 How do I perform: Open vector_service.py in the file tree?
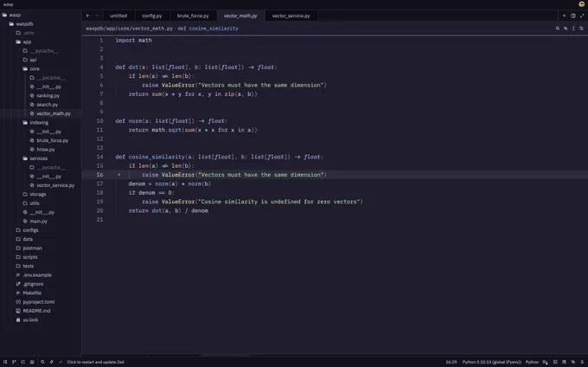coord(55,185)
